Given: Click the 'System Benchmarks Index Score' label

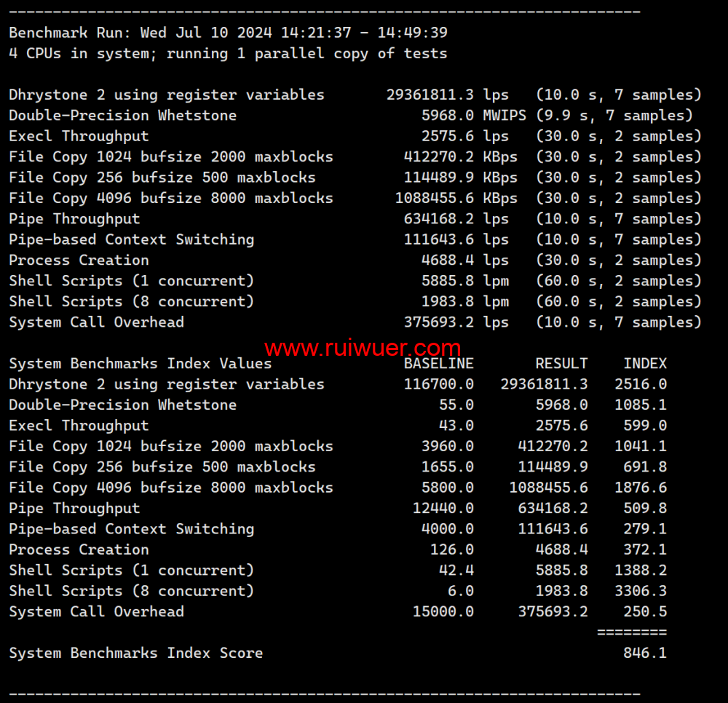Looking at the screenshot, I should pos(135,653).
